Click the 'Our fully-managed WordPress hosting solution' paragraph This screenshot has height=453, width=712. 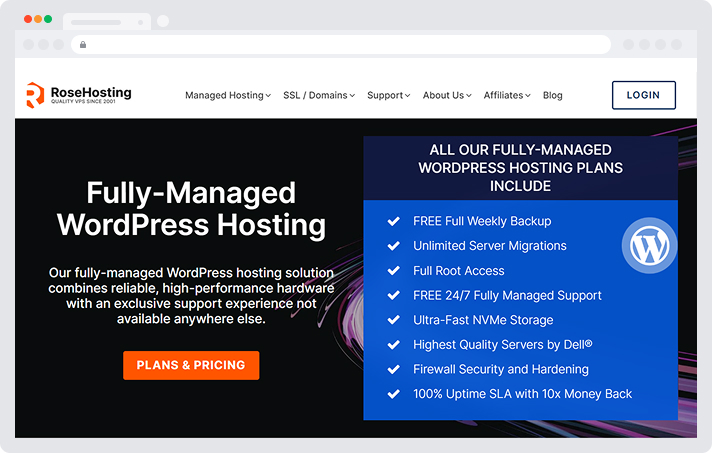tap(191, 295)
